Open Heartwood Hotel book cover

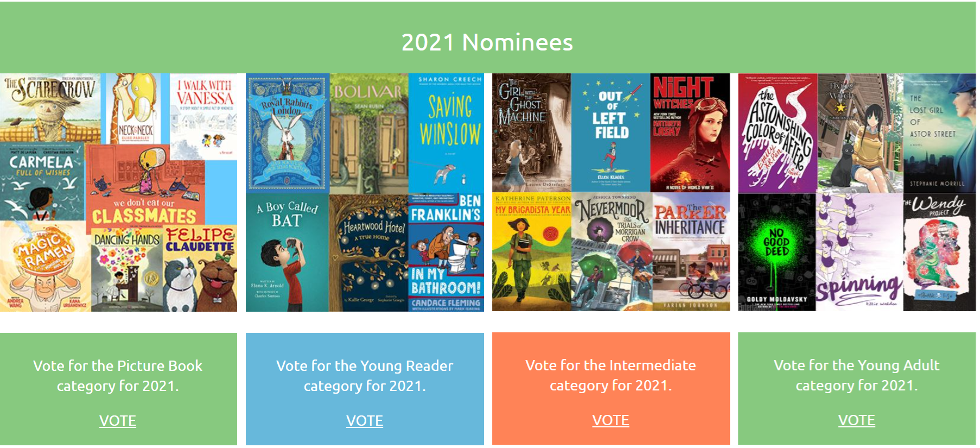pyautogui.click(x=368, y=253)
